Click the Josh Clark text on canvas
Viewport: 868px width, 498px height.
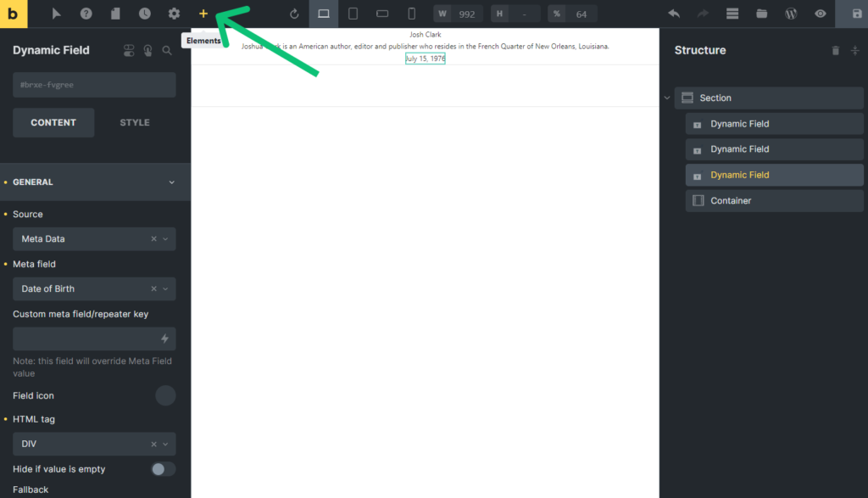click(426, 34)
